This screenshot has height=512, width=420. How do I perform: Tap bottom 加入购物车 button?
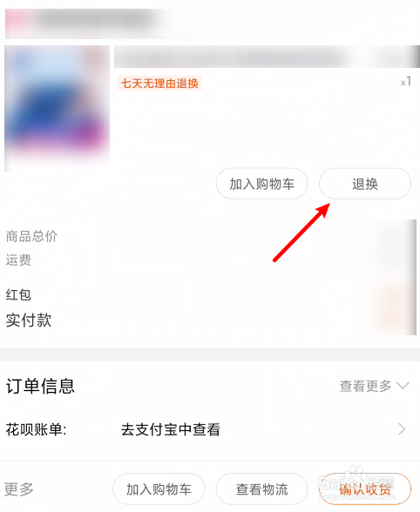(159, 488)
